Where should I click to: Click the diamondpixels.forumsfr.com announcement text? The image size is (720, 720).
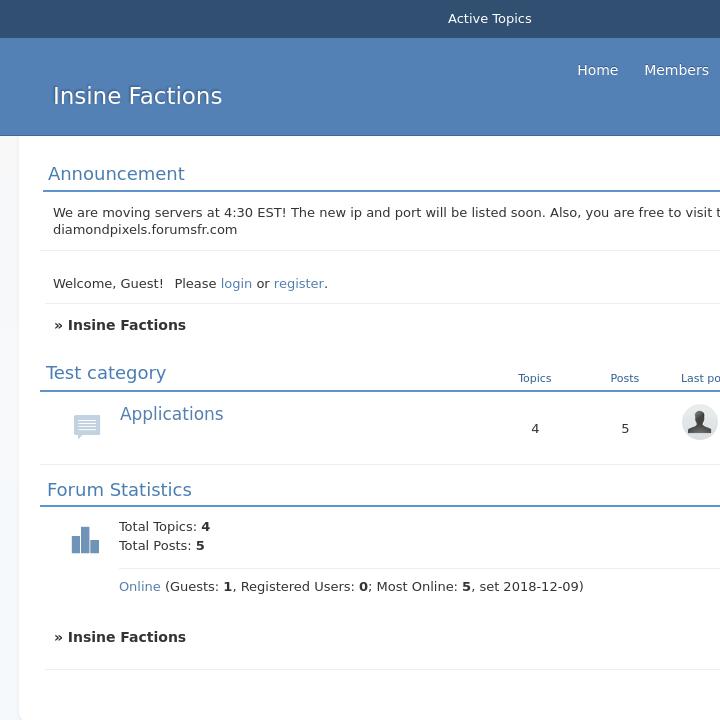pos(145,230)
